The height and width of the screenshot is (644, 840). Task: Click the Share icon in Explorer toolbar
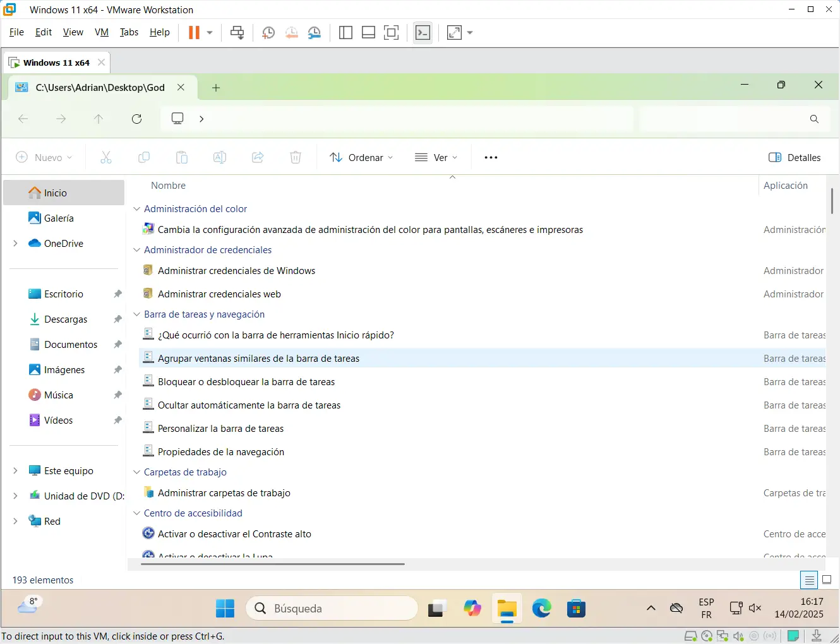(258, 157)
